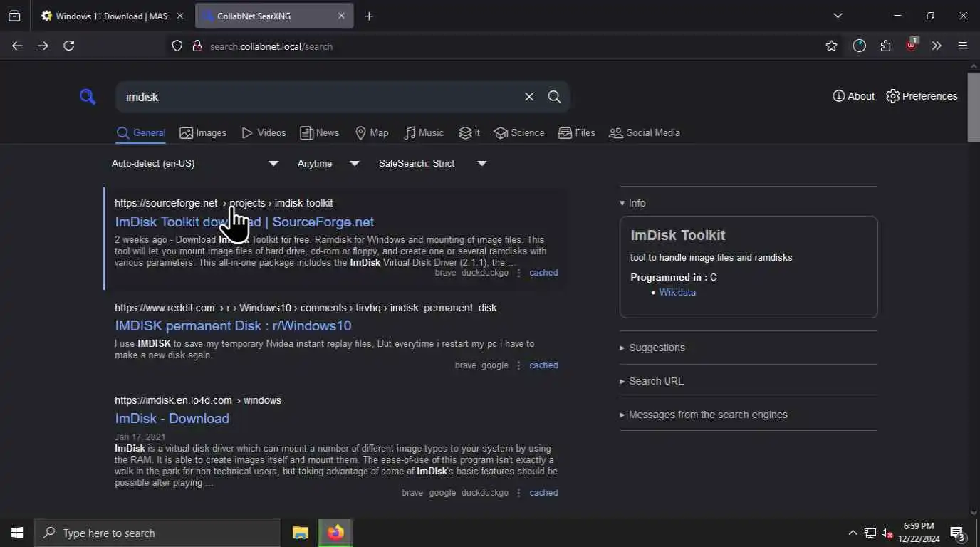
Task: Reload the current page
Action: [69, 46]
